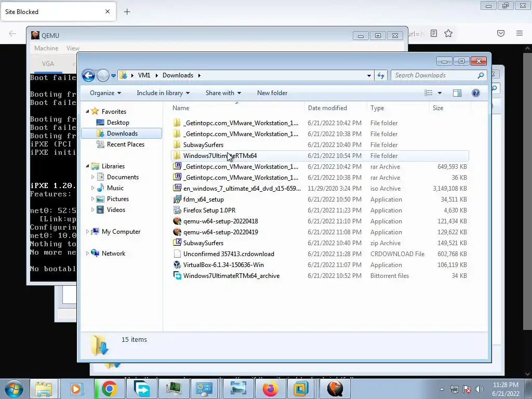
Task: Click the New folder button
Action: [x=272, y=93]
